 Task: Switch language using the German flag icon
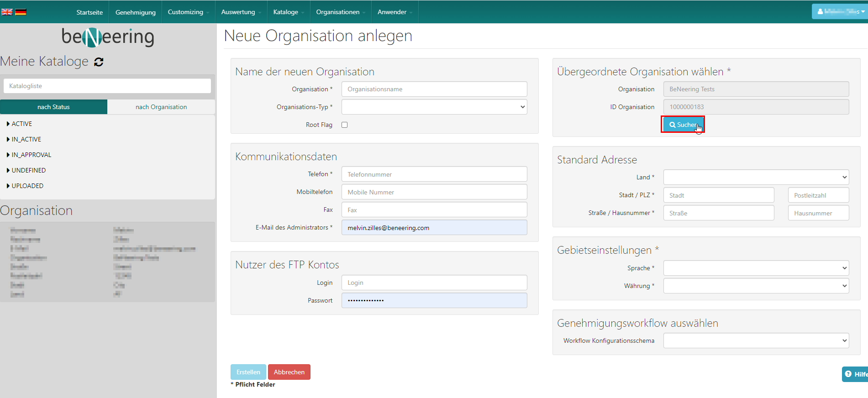(x=21, y=12)
